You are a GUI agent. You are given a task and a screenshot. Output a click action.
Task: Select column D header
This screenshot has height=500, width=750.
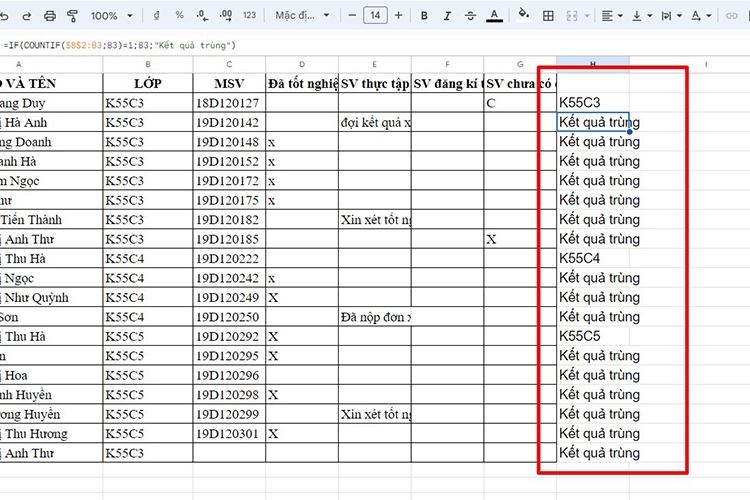(302, 64)
